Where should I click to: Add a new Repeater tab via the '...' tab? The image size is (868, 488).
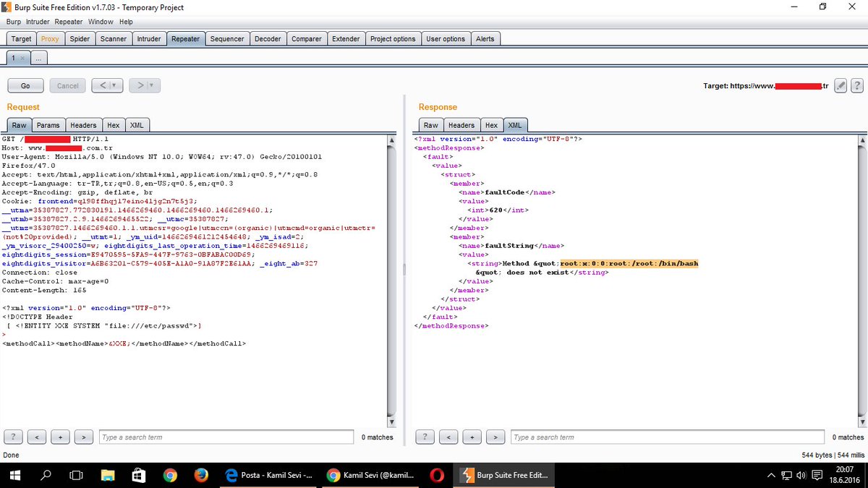38,58
